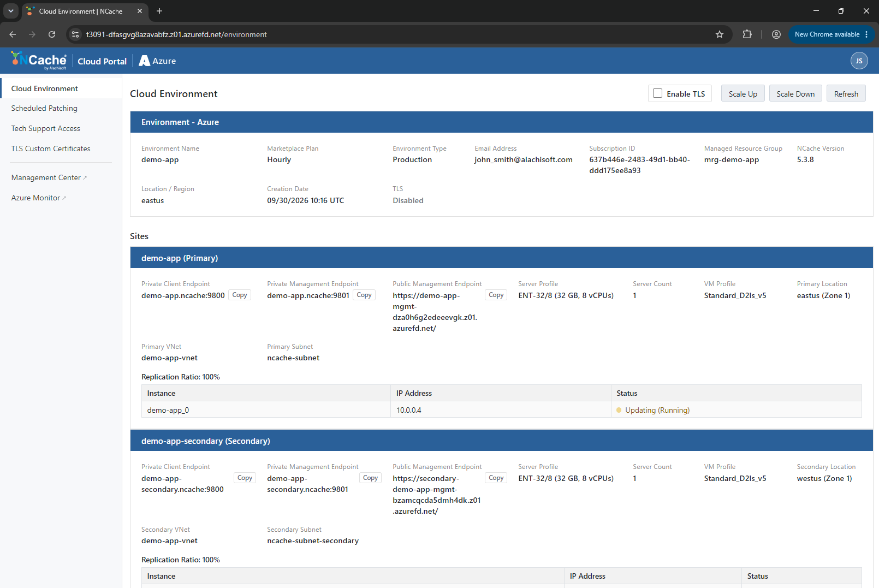Click the NCache logo
The height and width of the screenshot is (588, 879).
(x=39, y=61)
